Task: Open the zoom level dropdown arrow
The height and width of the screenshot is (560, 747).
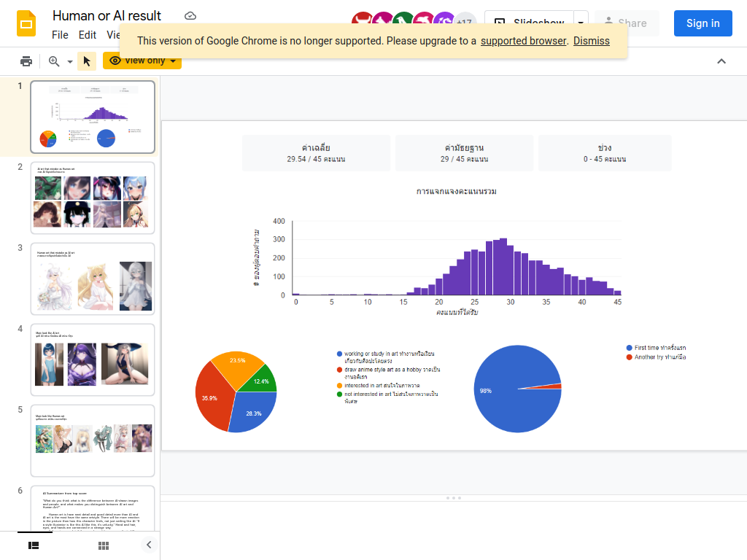Action: pyautogui.click(x=70, y=61)
